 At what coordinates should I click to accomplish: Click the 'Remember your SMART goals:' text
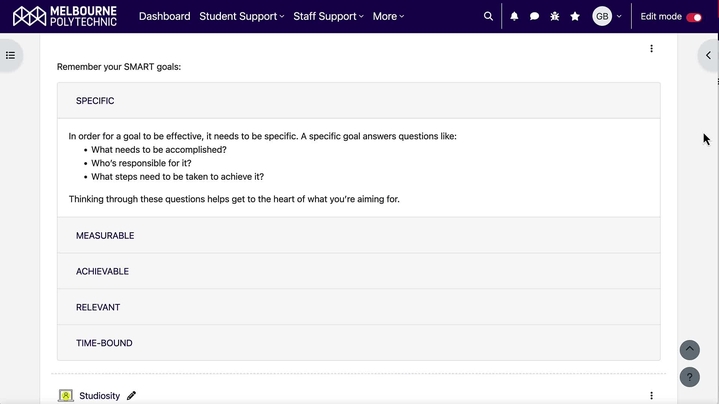tap(119, 67)
